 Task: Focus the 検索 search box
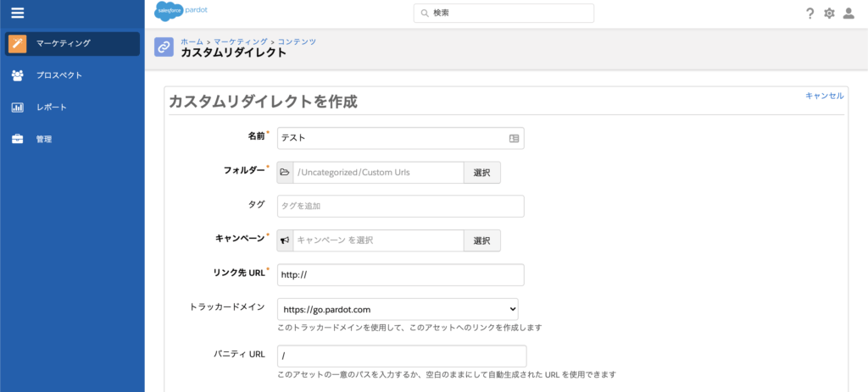click(x=504, y=13)
